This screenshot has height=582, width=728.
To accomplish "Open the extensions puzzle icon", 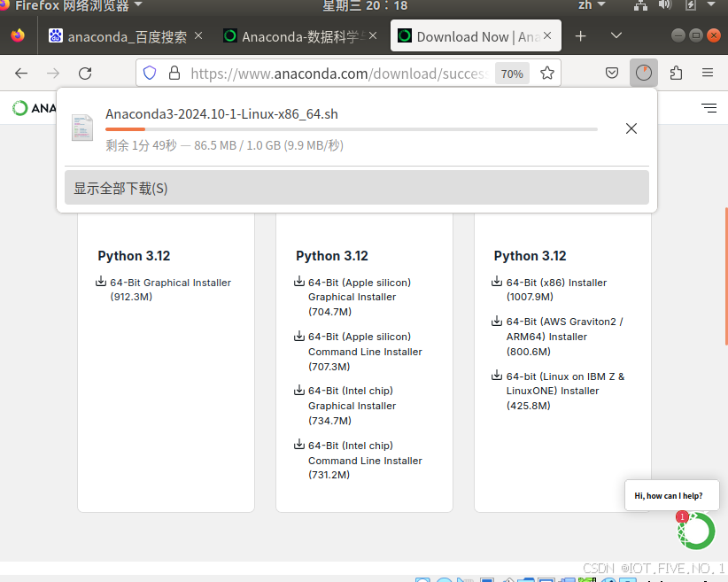I will (x=676, y=73).
